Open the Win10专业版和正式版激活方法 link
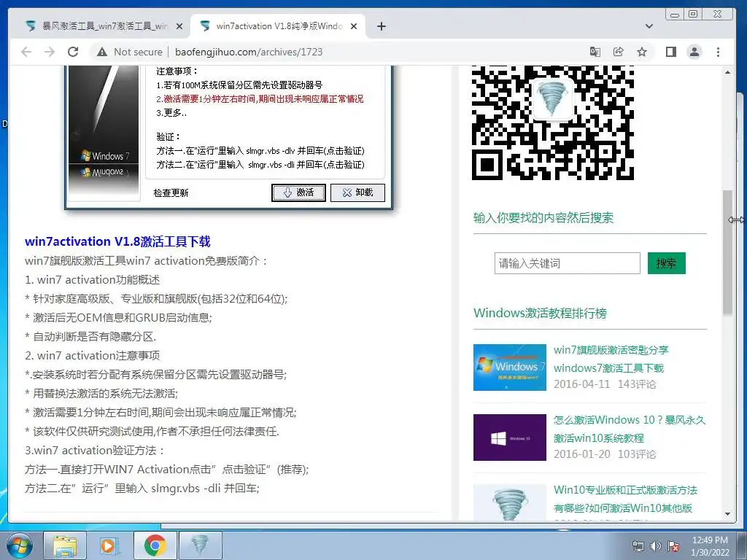 pyautogui.click(x=625, y=499)
